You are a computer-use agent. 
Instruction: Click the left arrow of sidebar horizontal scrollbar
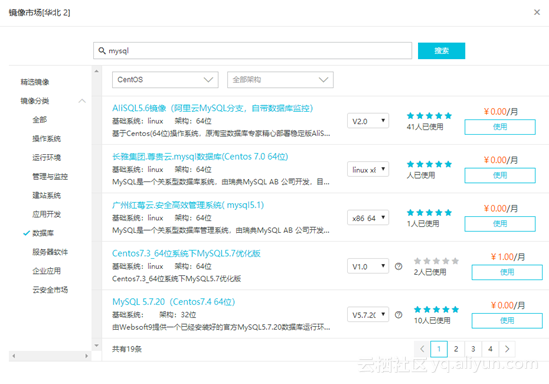(14, 356)
